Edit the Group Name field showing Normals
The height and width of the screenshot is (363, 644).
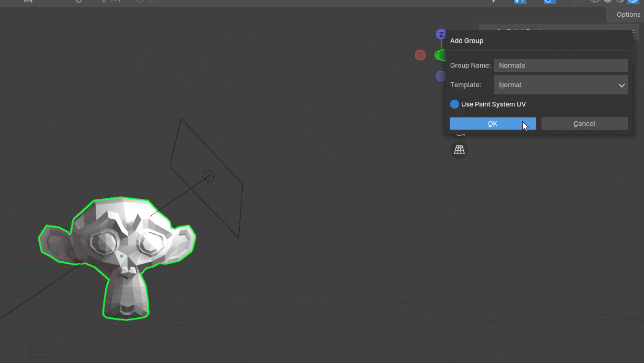pos(560,65)
